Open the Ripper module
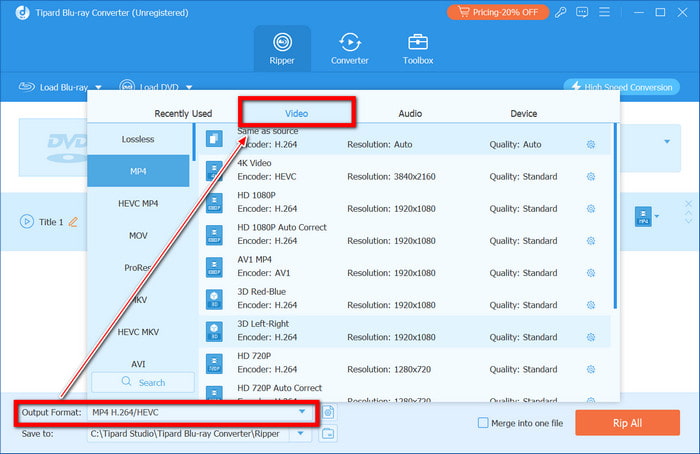The width and height of the screenshot is (700, 454). click(282, 49)
